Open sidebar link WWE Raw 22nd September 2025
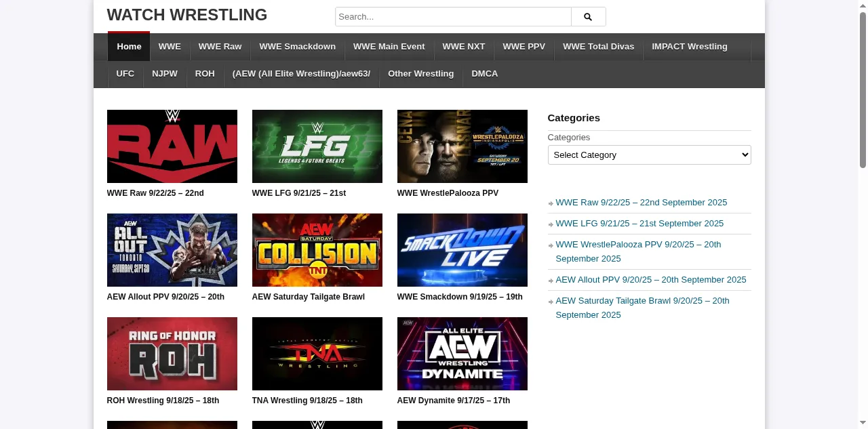 [641, 203]
